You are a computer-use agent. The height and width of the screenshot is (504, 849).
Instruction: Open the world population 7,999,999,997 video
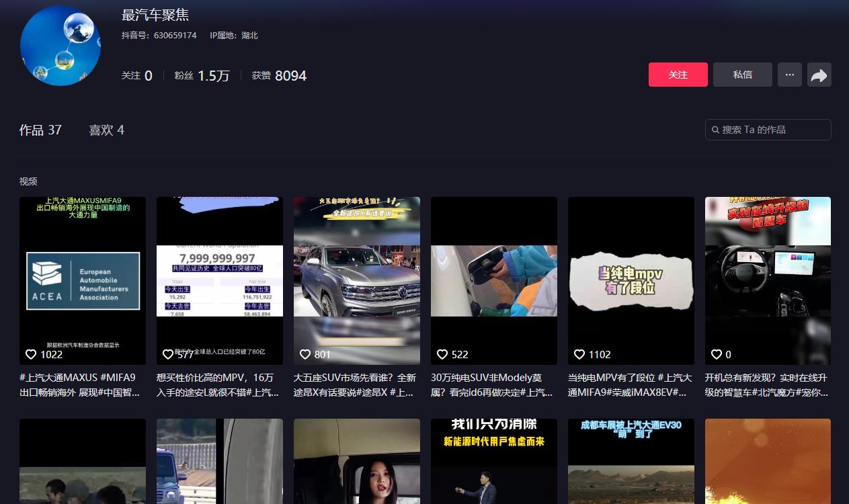pos(220,281)
